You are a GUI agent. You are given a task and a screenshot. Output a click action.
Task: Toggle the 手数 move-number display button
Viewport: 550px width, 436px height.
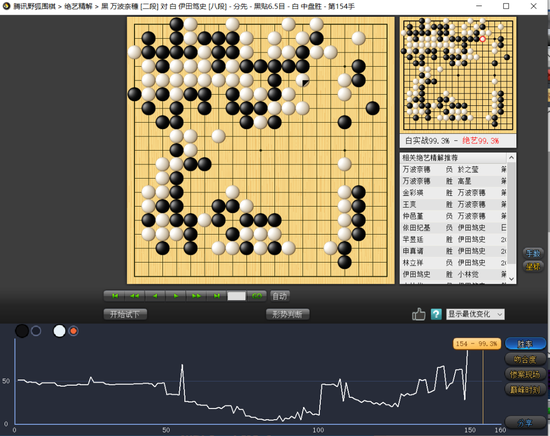coord(533,253)
